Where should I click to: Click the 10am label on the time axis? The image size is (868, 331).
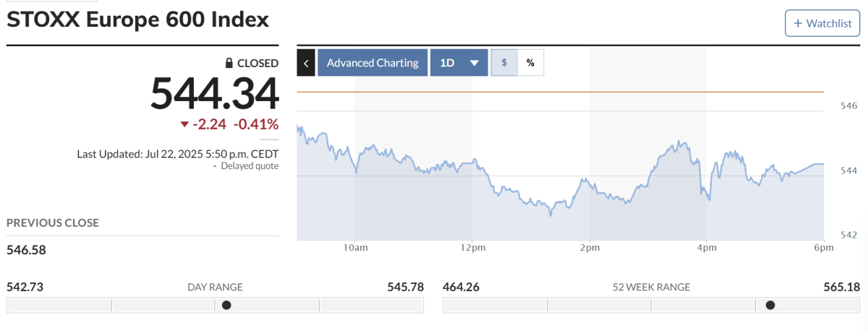356,249
